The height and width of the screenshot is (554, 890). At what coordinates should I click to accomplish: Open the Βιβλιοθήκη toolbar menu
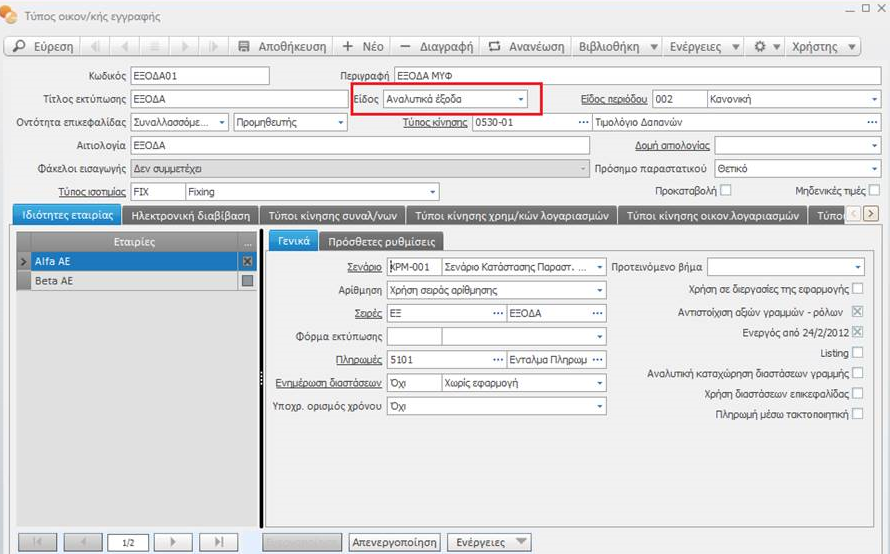point(619,47)
